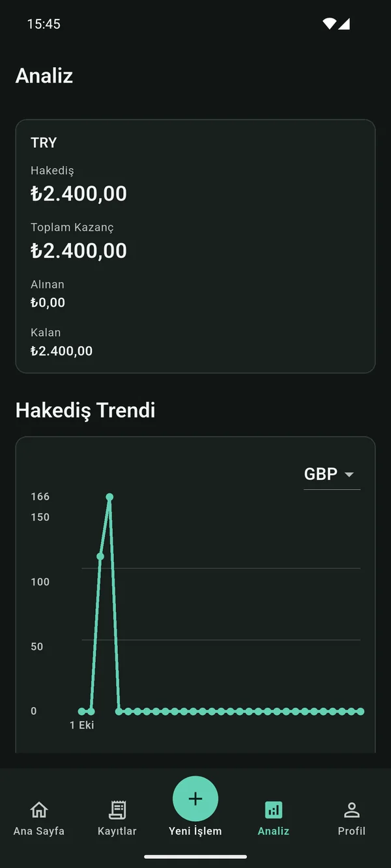The height and width of the screenshot is (868, 391).
Task: Switch to the Kayıtlar tab label
Action: (x=117, y=831)
